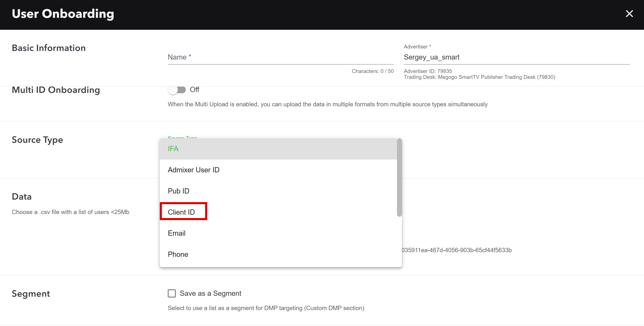Click the sample ID 035911ea text
Image resolution: width=644 pixels, height=326 pixels.
point(457,250)
